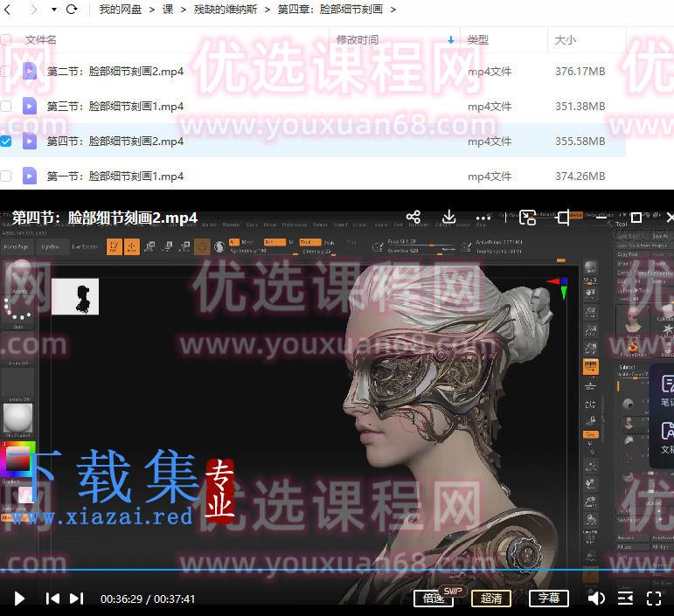Image resolution: width=674 pixels, height=616 pixels.
Task: Click video icon of 第三节:脸部细节刻画1.mp4
Action: coord(30,106)
